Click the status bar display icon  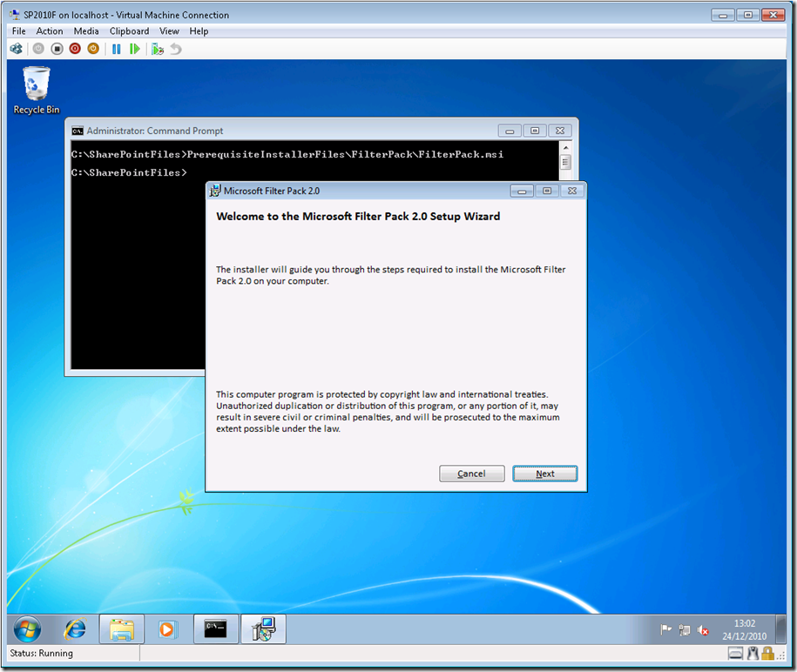[x=735, y=653]
